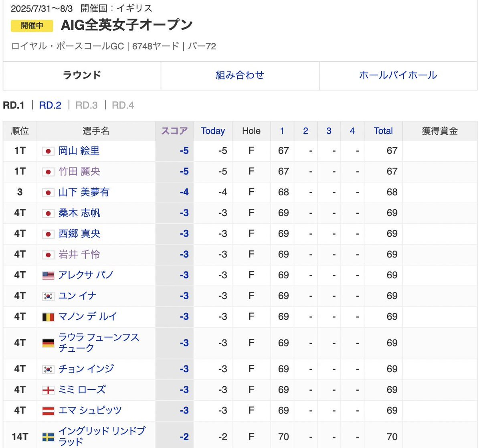Sort table by Total column
The height and width of the screenshot is (448, 481).
[383, 131]
